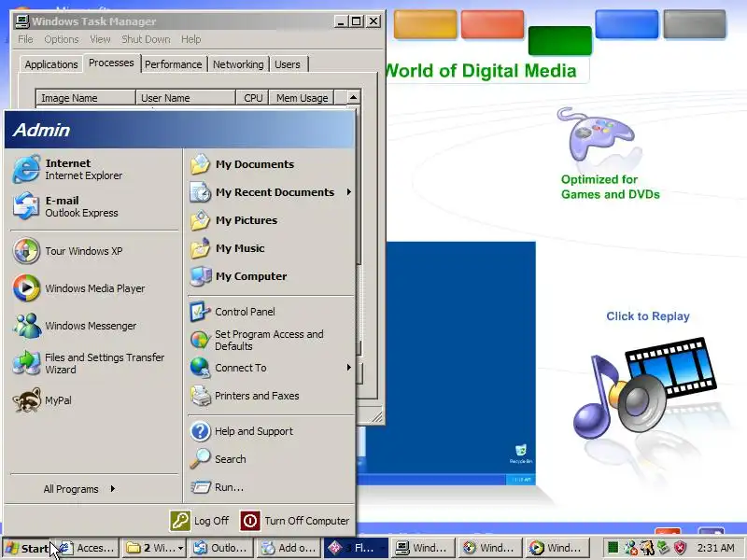Open the Options menu in Task Manager

pyautogui.click(x=62, y=39)
